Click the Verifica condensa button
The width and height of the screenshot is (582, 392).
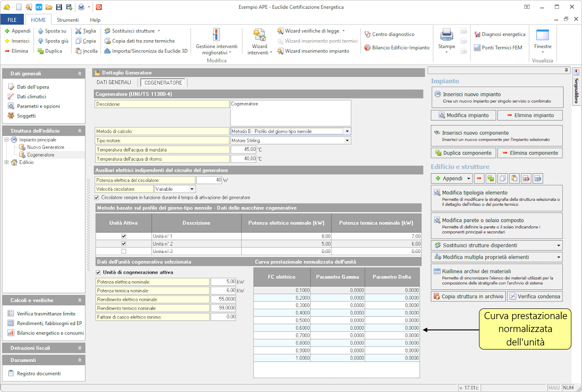click(x=535, y=296)
